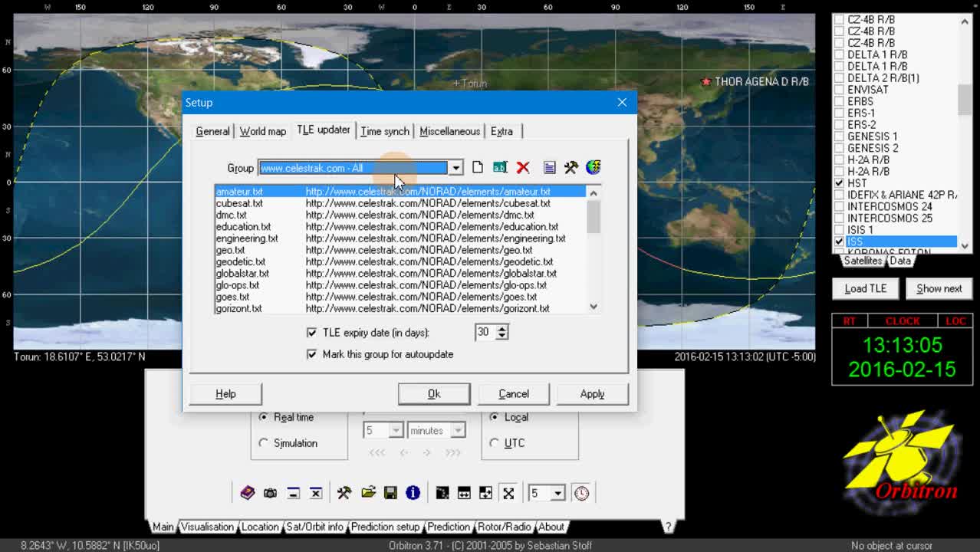This screenshot has height=552, width=980.
Task: Switch to the Data tab under satellite list
Action: click(x=900, y=261)
